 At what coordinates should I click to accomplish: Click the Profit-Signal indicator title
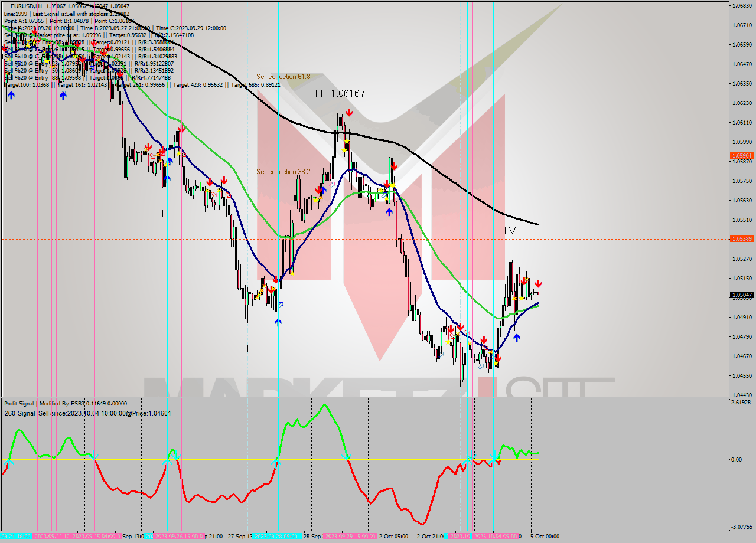pyautogui.click(x=18, y=404)
